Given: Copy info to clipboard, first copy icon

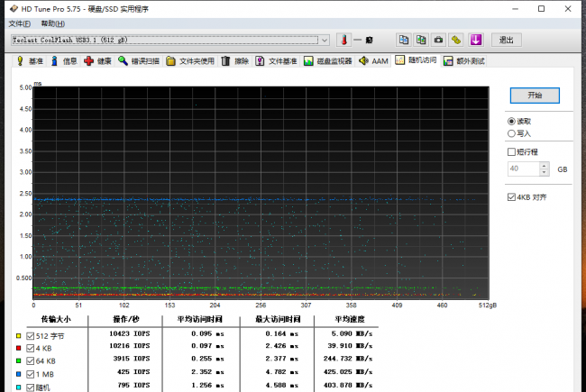Looking at the screenshot, I should pyautogui.click(x=404, y=40).
